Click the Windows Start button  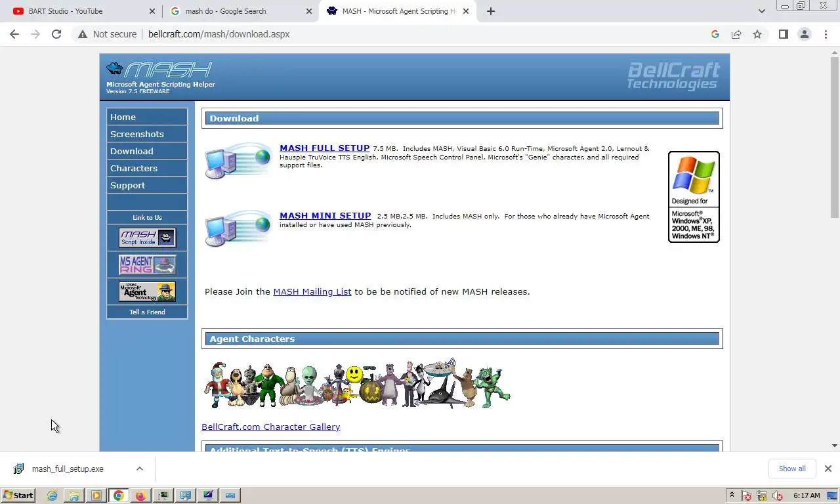click(18, 495)
